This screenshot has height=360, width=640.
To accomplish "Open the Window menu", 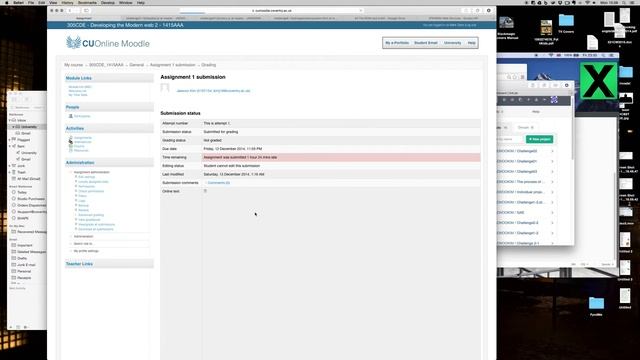I will coord(126,2).
